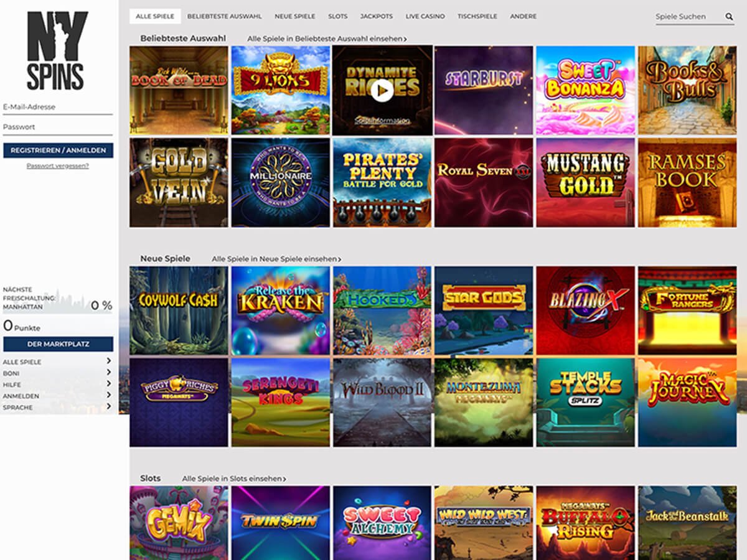This screenshot has width=747, height=560.
Task: Open the Coywolf Cash slot
Action: [179, 310]
